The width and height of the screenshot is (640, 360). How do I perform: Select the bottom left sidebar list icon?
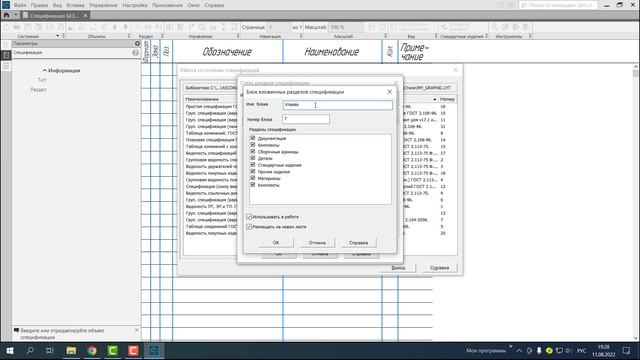click(x=6, y=66)
